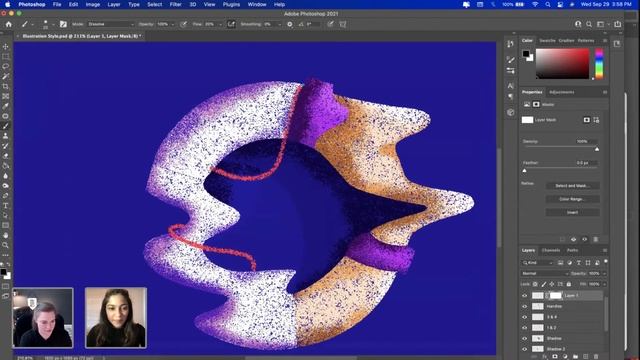Select the Horizontal Type tool
The width and height of the screenshot is (640, 360).
(x=6, y=206)
